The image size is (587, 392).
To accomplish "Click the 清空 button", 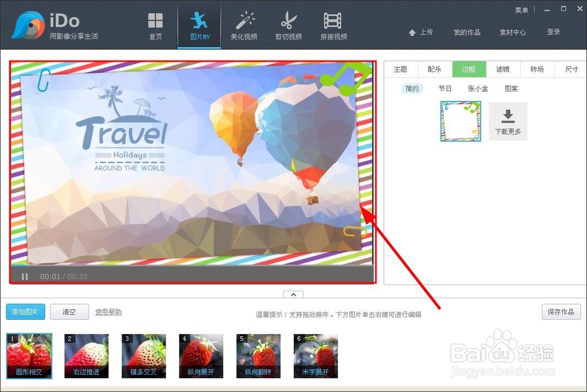I will coord(70,312).
